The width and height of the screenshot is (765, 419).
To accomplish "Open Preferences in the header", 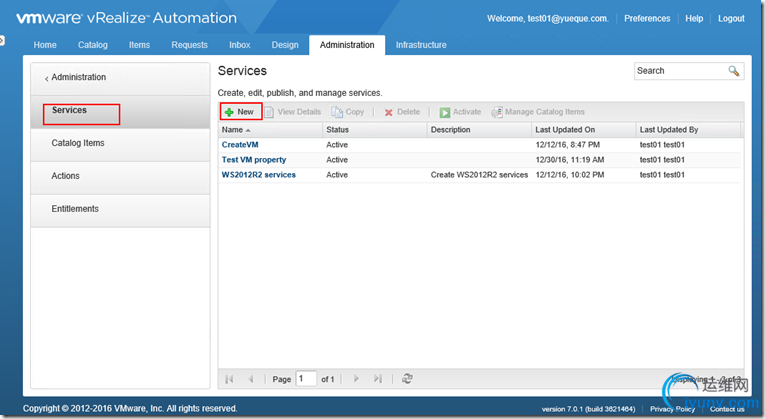I will point(647,19).
